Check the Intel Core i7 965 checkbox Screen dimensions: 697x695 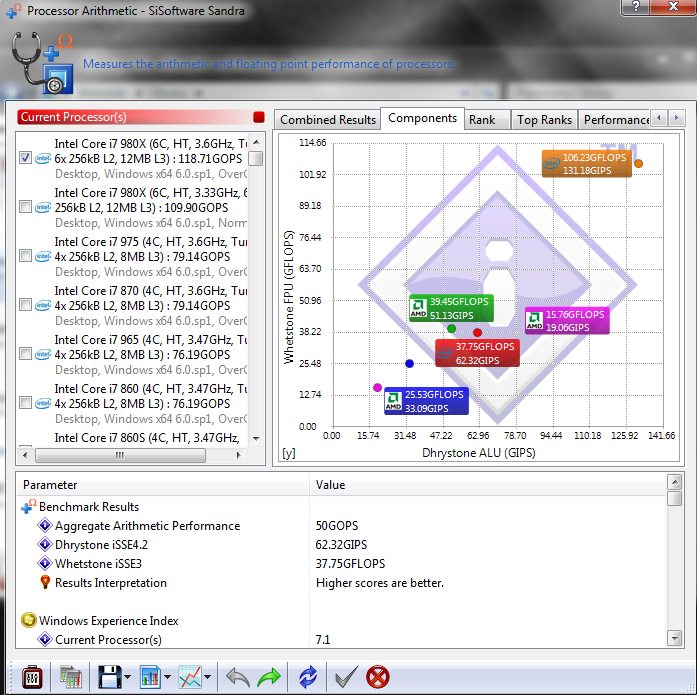(25, 354)
